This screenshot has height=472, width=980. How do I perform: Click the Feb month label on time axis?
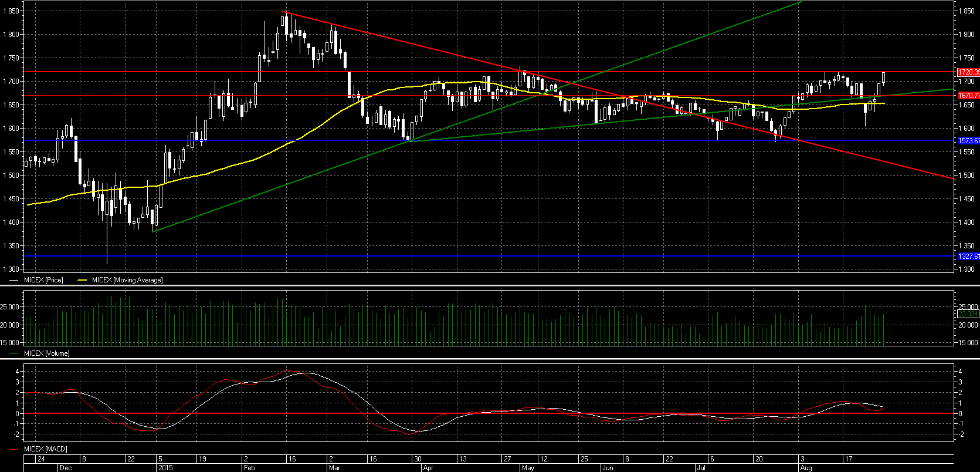click(249, 468)
